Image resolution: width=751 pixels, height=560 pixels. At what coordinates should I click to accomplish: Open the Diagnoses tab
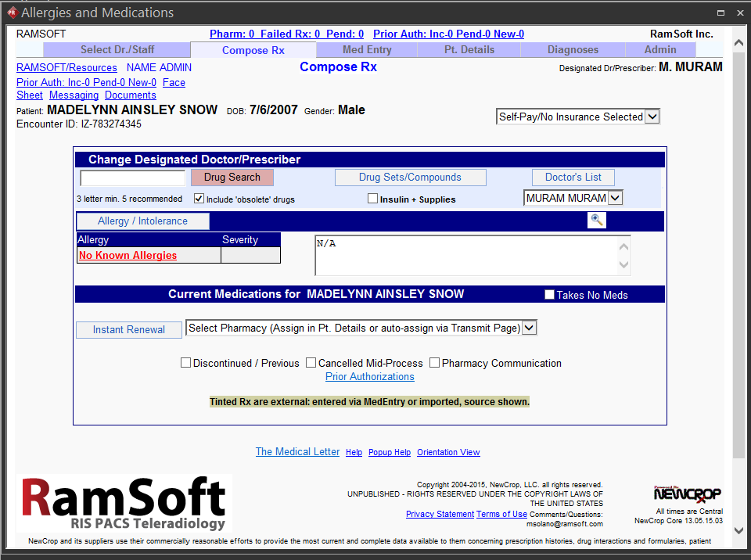click(573, 49)
